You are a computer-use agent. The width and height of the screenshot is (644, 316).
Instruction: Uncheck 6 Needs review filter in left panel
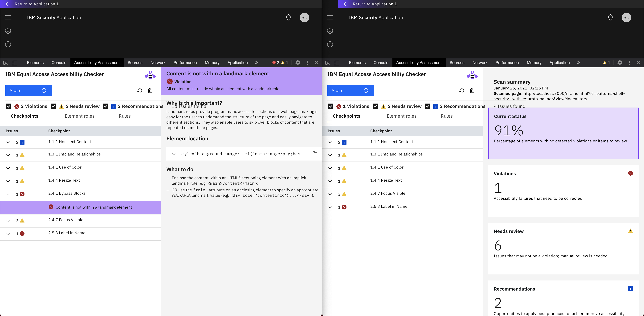[x=53, y=106]
